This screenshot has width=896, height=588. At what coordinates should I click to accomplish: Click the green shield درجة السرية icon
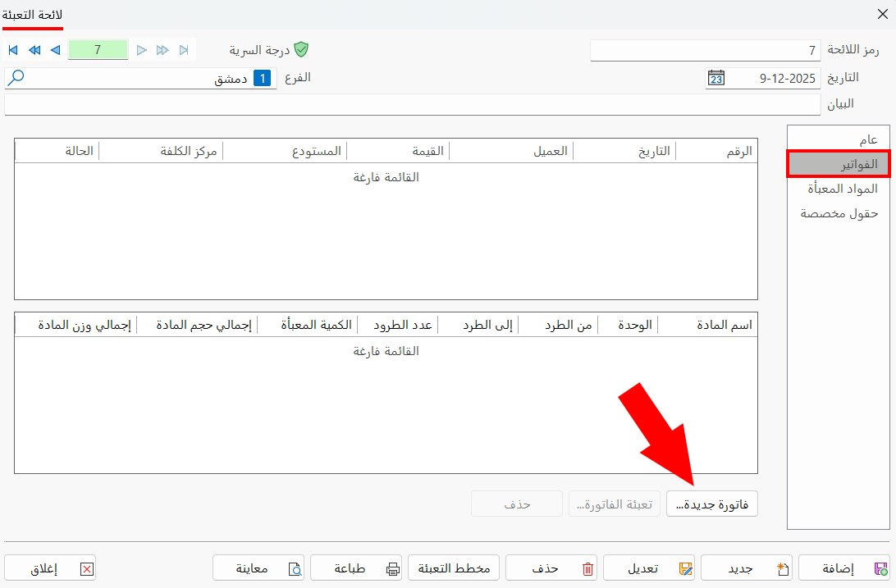300,49
